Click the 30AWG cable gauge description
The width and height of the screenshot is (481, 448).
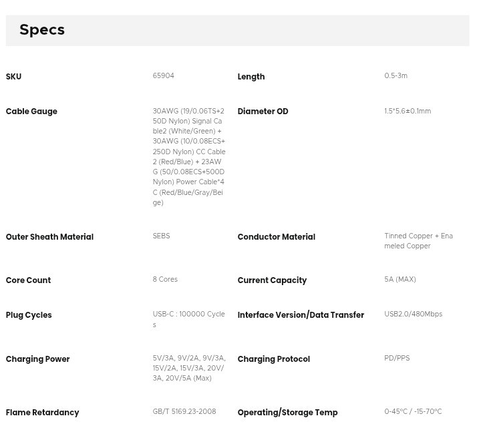[189, 157]
